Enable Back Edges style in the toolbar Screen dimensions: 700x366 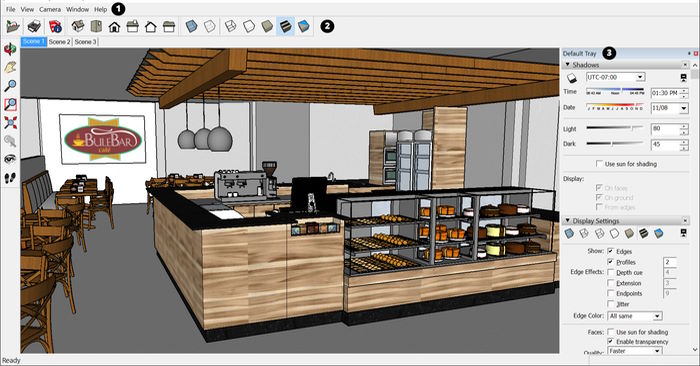(210, 27)
